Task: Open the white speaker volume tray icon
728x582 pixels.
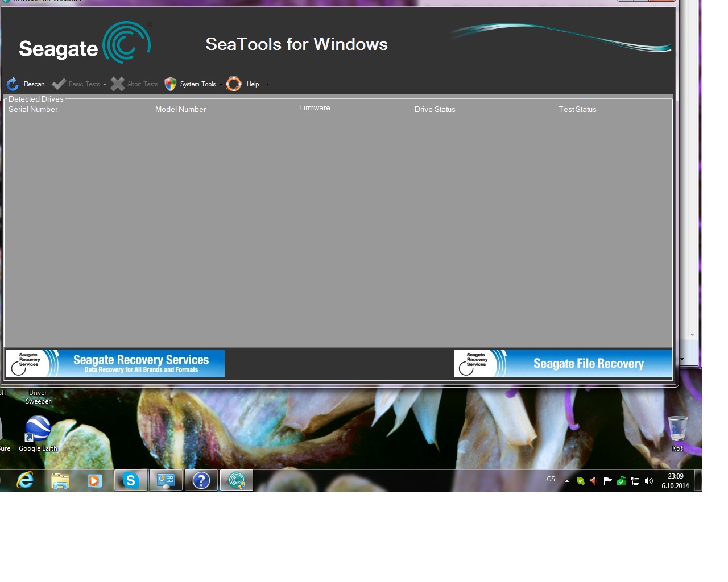Action: tap(649, 481)
